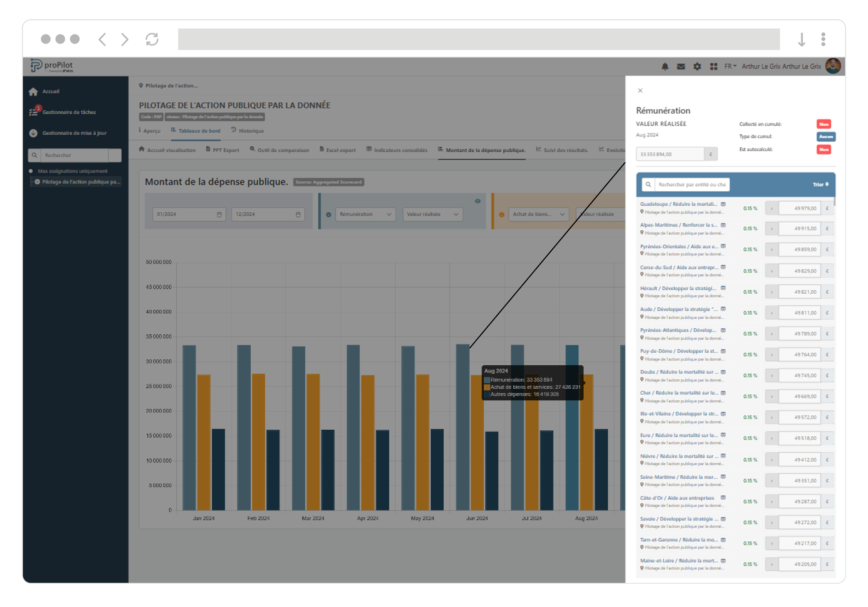This screenshot has height=607, width=868.
Task: Open the messages envelope icon
Action: pyautogui.click(x=680, y=66)
